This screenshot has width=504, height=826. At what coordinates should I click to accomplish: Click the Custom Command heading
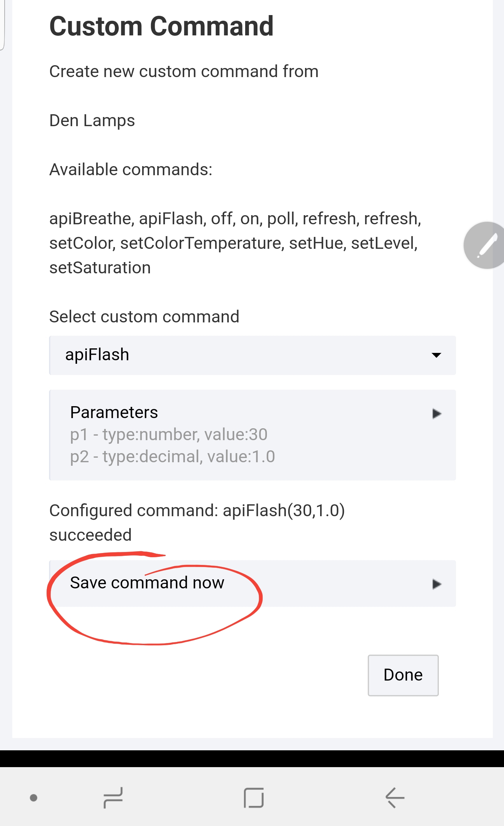pos(161,26)
